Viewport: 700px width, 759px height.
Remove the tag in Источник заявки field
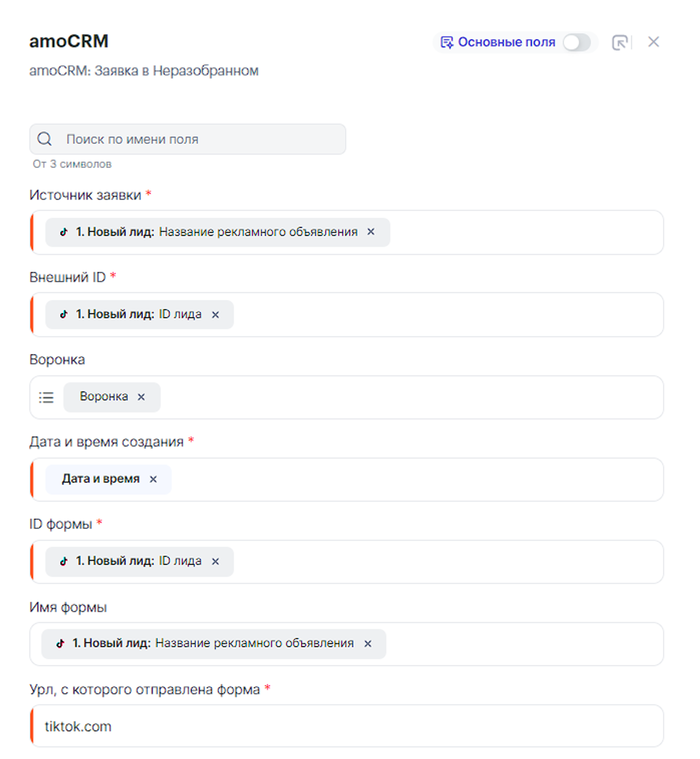[371, 231]
